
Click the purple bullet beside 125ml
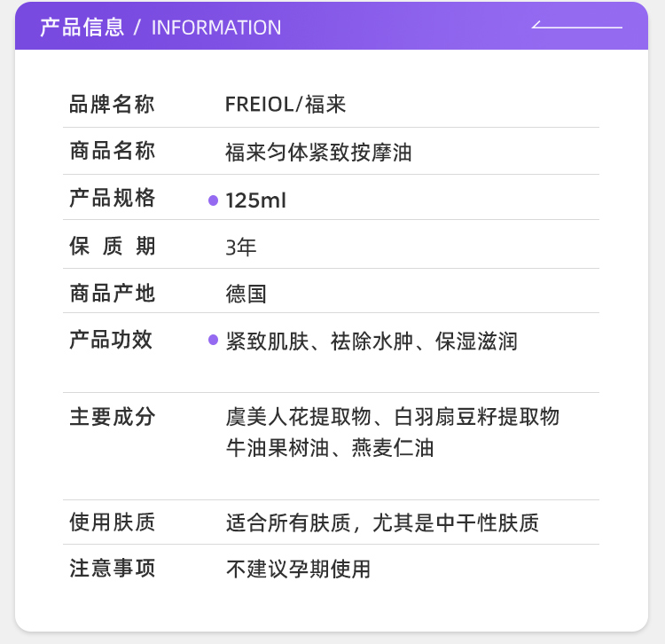(213, 200)
